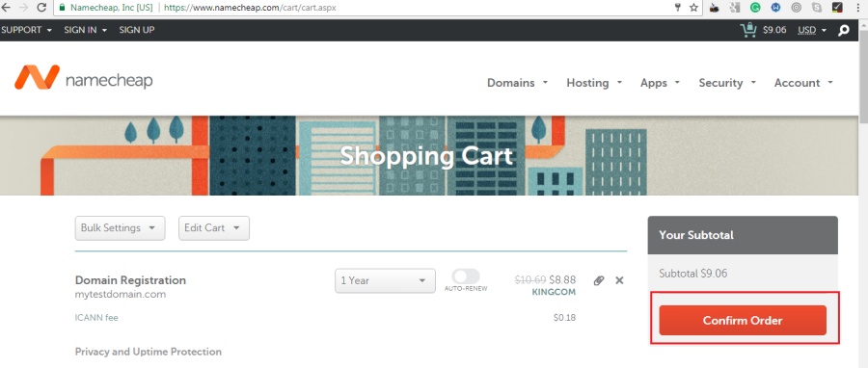Viewport: 868px width, 368px height.
Task: Click the Domain Registration heading
Action: click(x=130, y=280)
